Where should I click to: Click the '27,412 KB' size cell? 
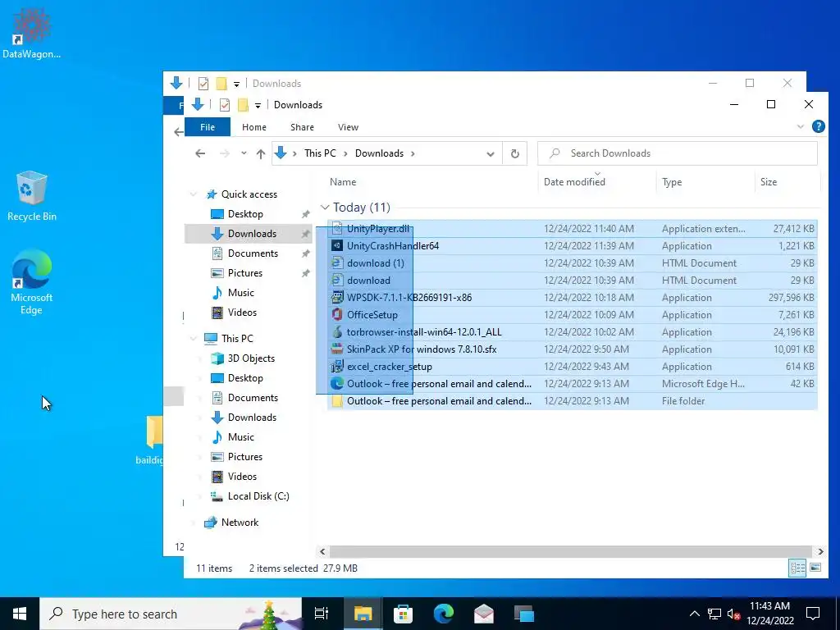(x=793, y=229)
